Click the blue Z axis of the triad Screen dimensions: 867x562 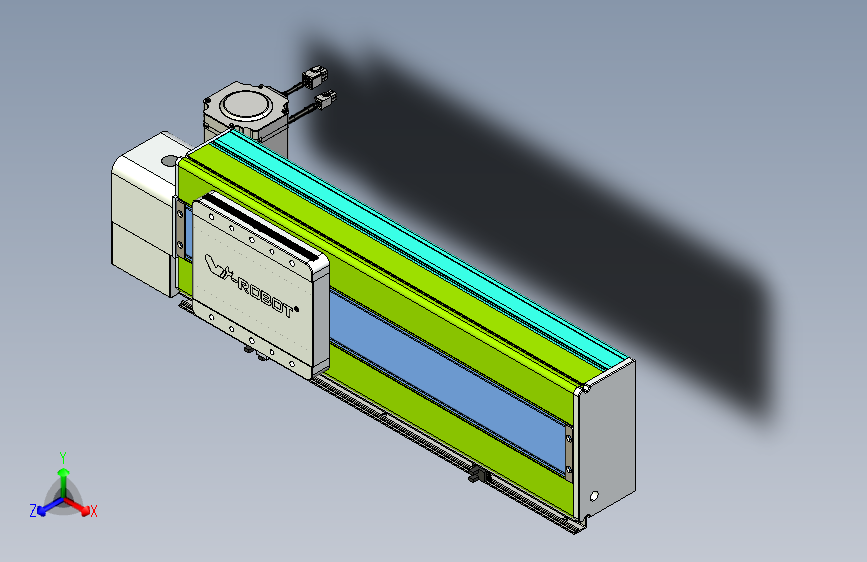click(50, 507)
